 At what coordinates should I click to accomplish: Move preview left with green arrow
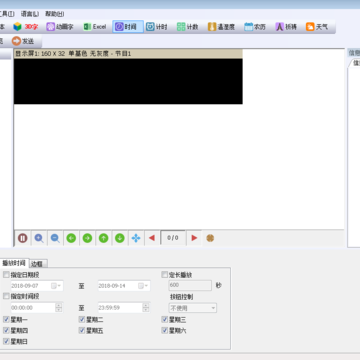tap(71, 238)
